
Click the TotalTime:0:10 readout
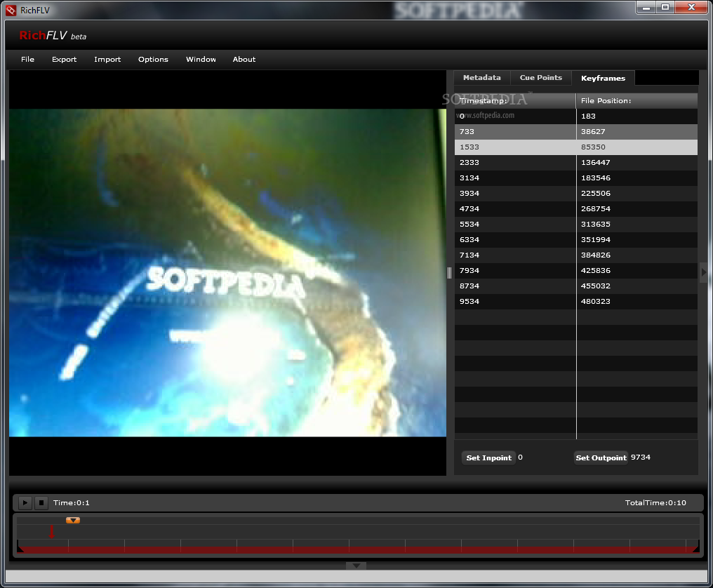point(655,502)
